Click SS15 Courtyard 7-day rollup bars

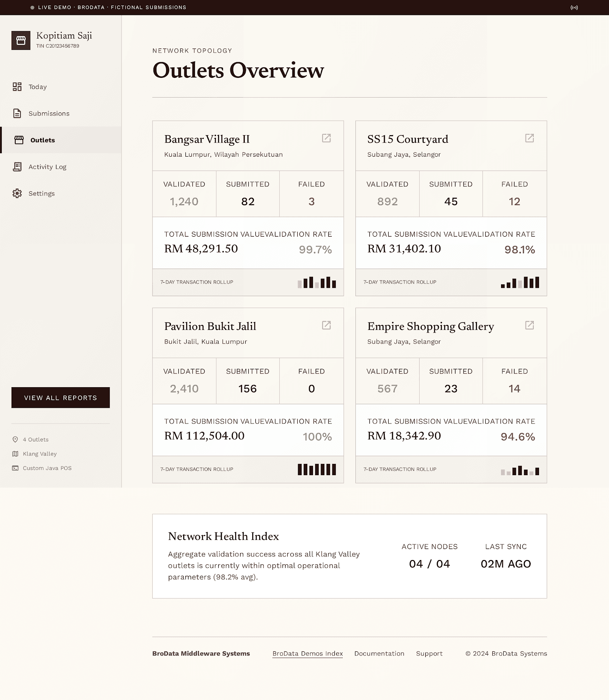pos(520,282)
